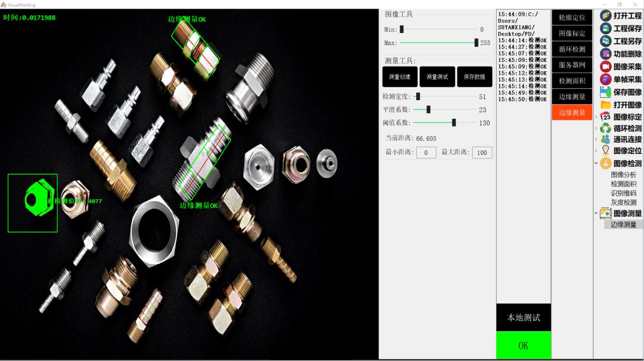Image resolution: width=644 pixels, height=361 pixels.
Task: Click the 保存图像 floppy disk icon
Action: coord(605,92)
